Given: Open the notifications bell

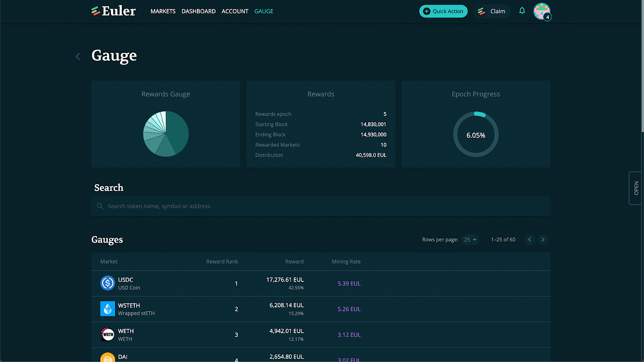Looking at the screenshot, I should [x=522, y=11].
